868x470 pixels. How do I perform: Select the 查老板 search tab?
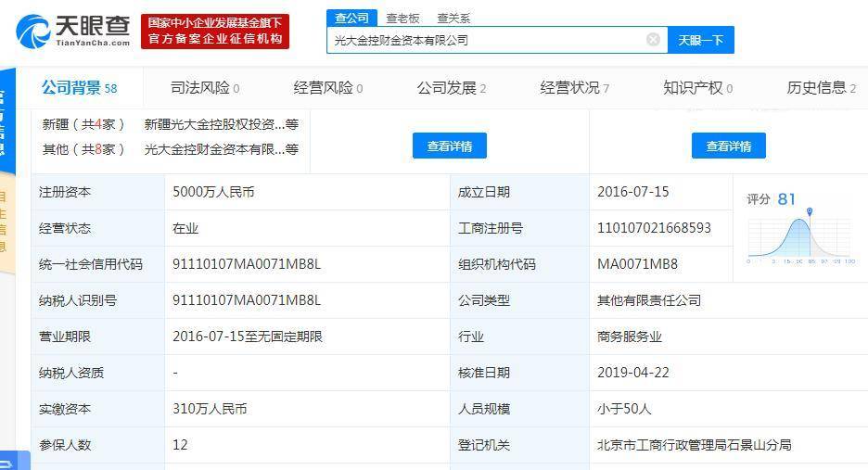point(403,19)
